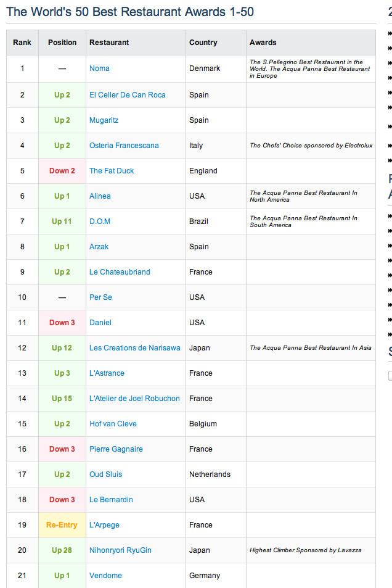
Task: Select the 'Up 12' position cell
Action: [x=62, y=348]
